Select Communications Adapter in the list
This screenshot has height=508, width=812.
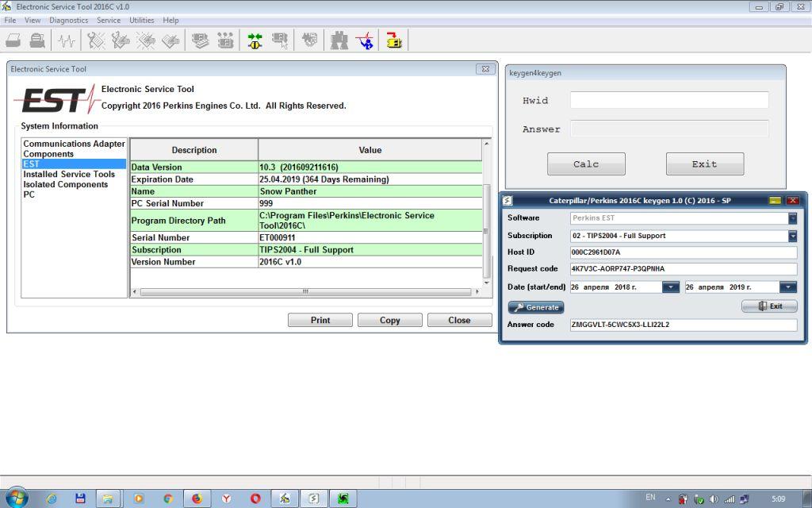tap(74, 144)
